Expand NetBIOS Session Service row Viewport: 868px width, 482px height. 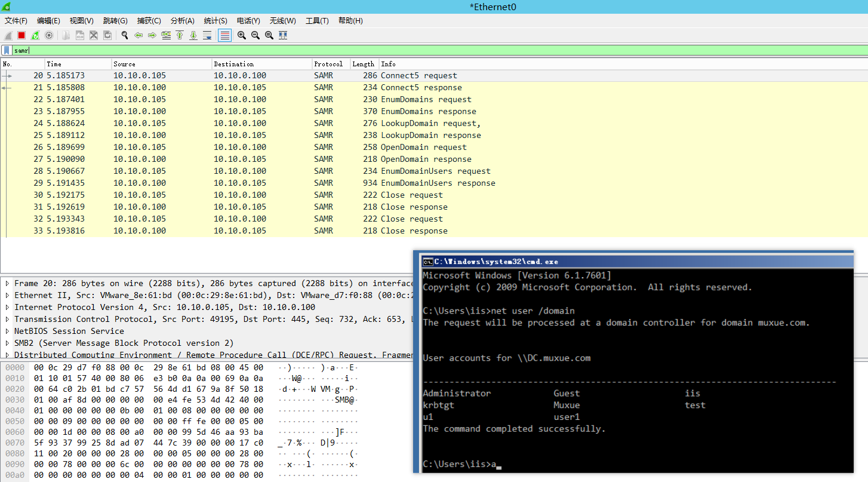pos(7,331)
